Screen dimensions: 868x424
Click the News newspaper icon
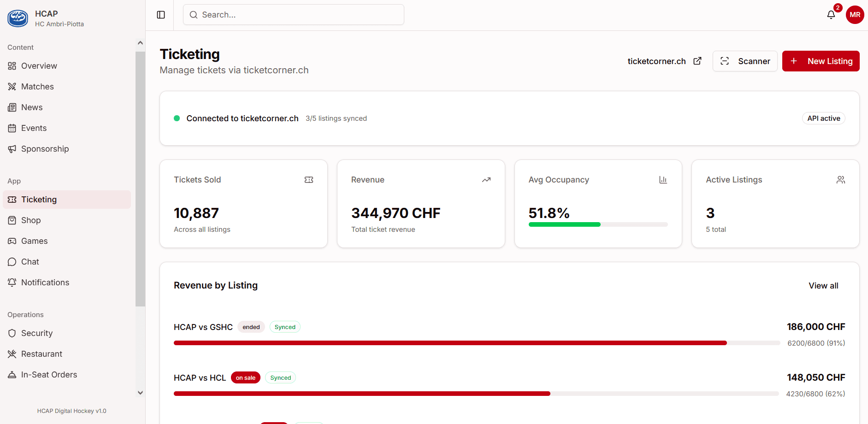point(12,107)
